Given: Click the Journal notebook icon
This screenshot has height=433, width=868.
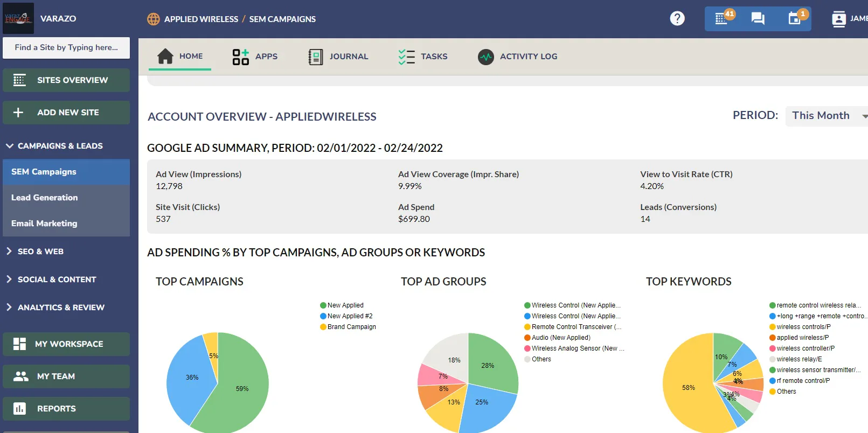Looking at the screenshot, I should click(x=316, y=57).
